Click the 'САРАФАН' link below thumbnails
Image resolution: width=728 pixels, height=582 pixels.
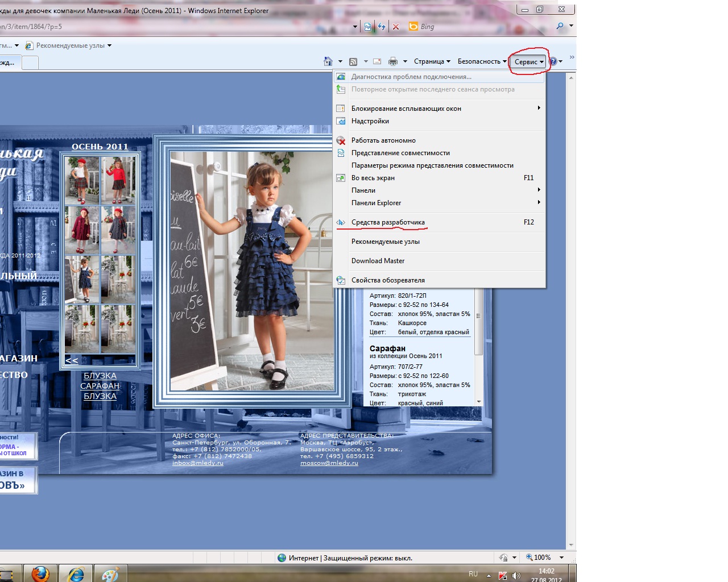100,386
